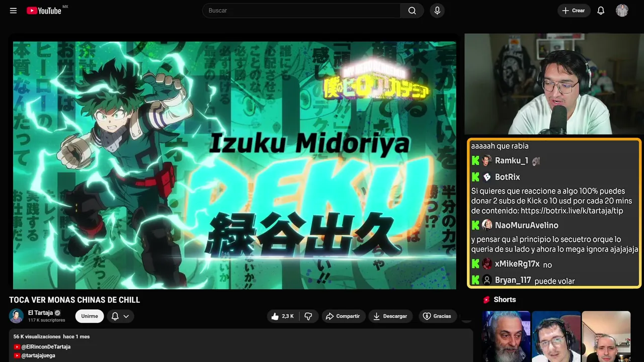Click Kick badge beside xMikeRg17x
This screenshot has height=362, width=644.
pyautogui.click(x=475, y=264)
